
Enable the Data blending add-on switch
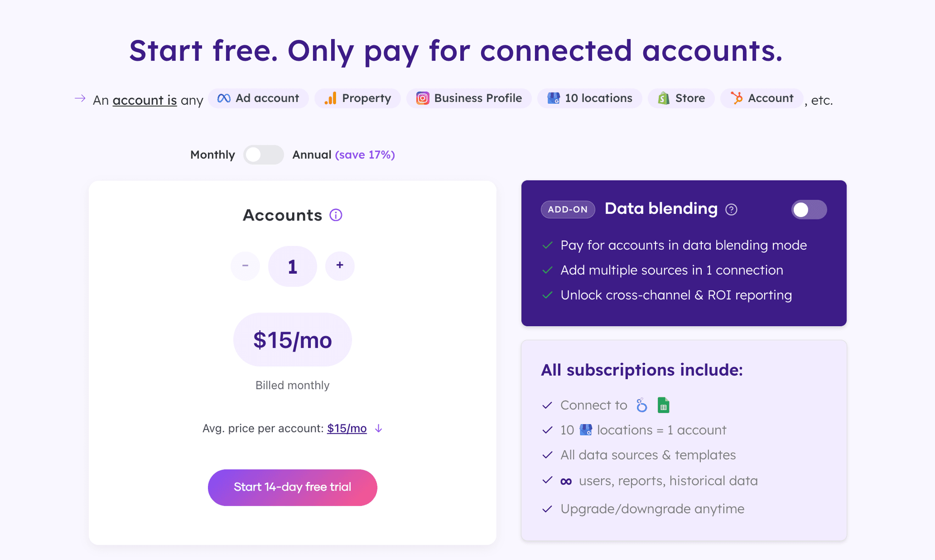[809, 210]
